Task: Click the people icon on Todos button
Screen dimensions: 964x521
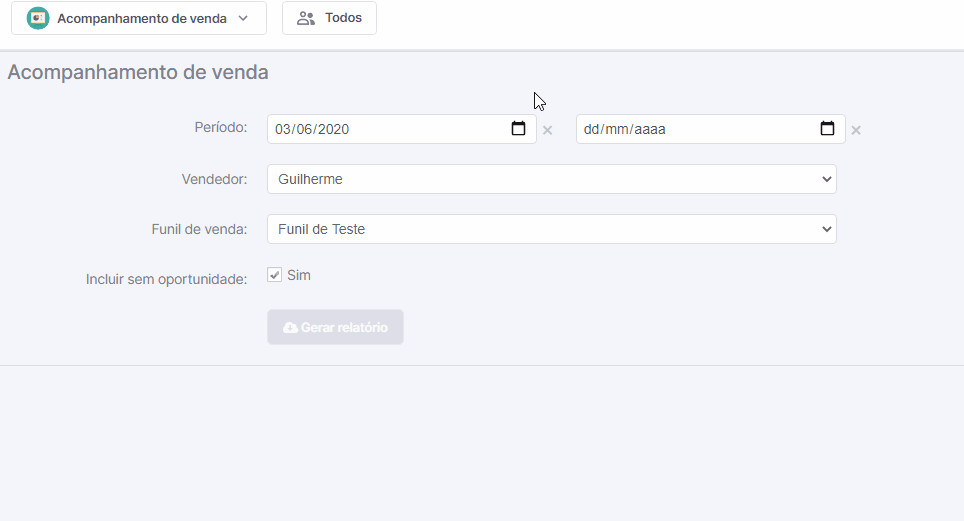Action: tap(306, 18)
